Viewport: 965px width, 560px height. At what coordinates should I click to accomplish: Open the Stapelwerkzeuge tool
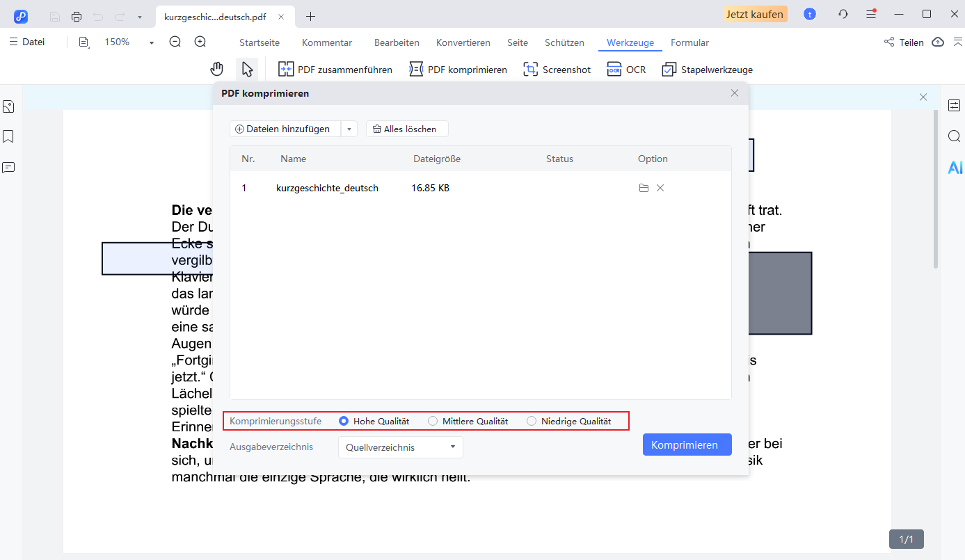[707, 69]
